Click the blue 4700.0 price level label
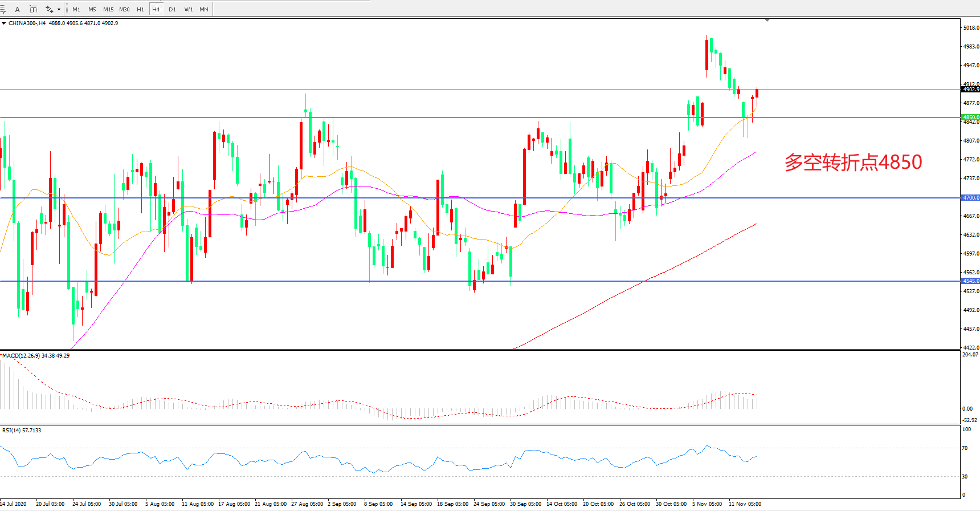 tap(970, 198)
